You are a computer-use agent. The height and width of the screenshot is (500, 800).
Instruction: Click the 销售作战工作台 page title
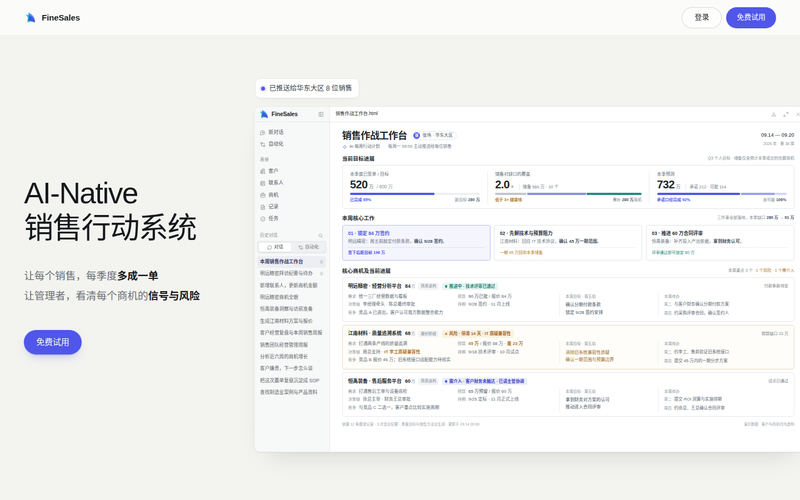pyautogui.click(x=374, y=135)
